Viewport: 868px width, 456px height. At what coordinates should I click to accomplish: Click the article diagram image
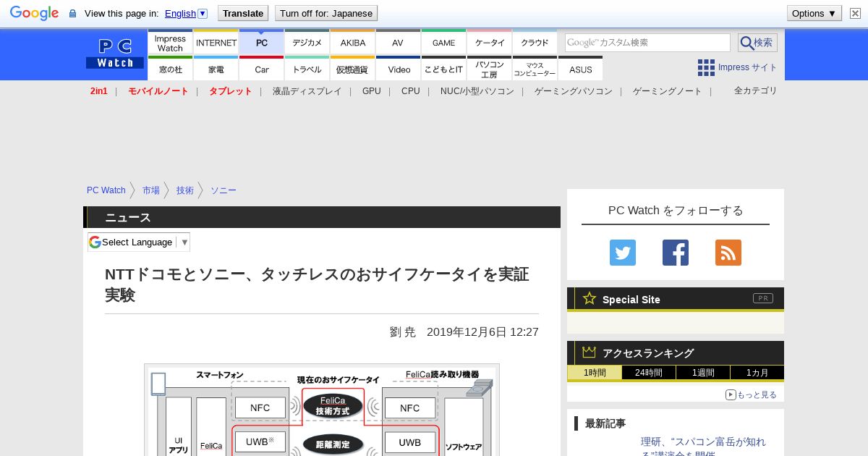coord(322,410)
